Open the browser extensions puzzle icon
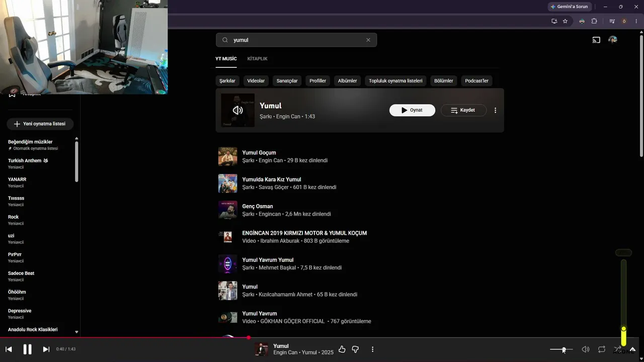The height and width of the screenshot is (362, 644). [x=594, y=21]
